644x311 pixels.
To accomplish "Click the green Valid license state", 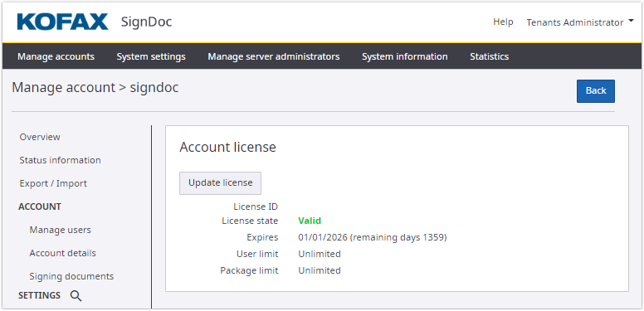I will click(310, 221).
